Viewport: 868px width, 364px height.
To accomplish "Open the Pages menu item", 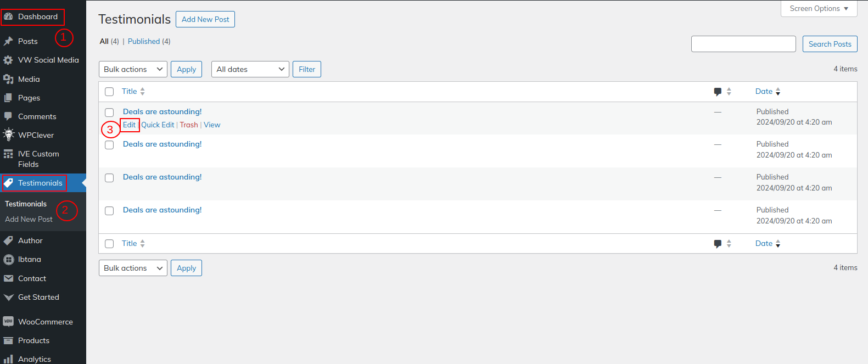I will pyautogui.click(x=29, y=98).
